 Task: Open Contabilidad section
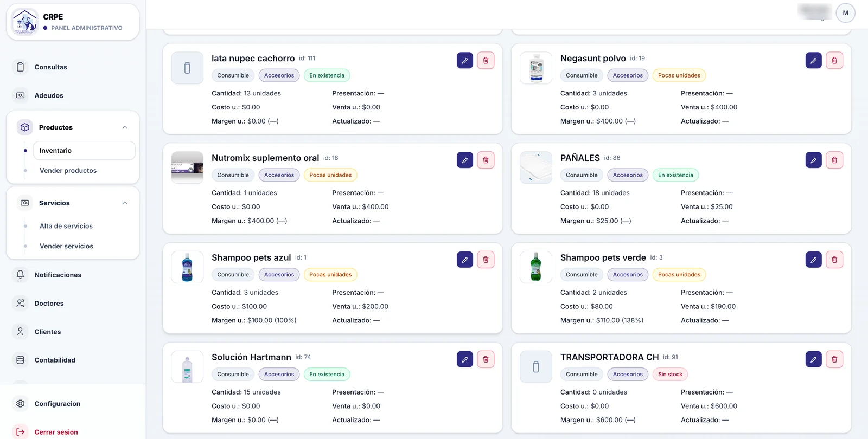click(73, 360)
